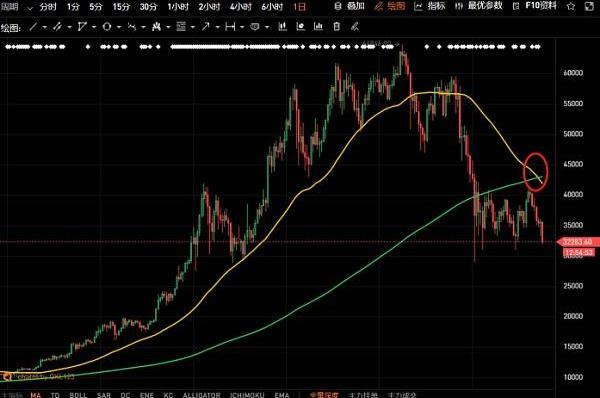This screenshot has height=398, width=600.
Task: Switch to the 1日 daily timeframe
Action: pyautogui.click(x=300, y=7)
